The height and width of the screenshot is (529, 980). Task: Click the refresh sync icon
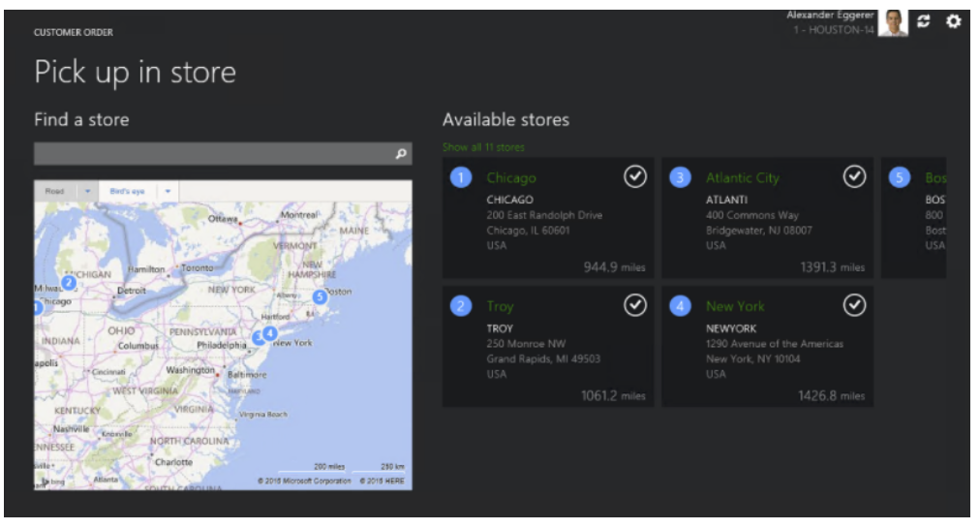point(923,22)
